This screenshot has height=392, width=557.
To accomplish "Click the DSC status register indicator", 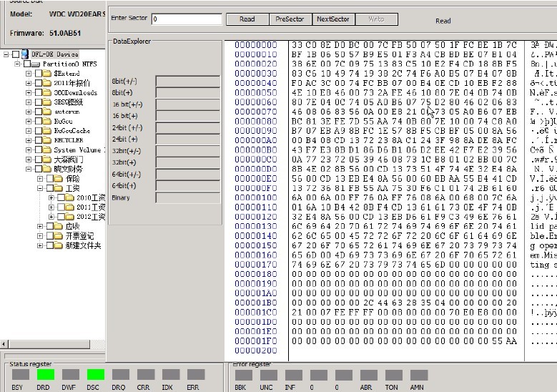I will click(x=96, y=375).
